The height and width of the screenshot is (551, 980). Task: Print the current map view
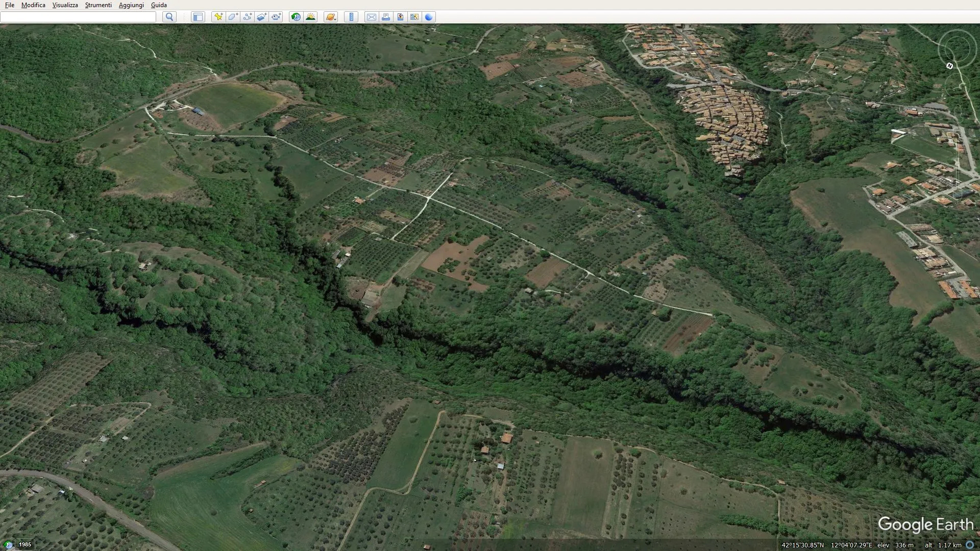coord(386,17)
